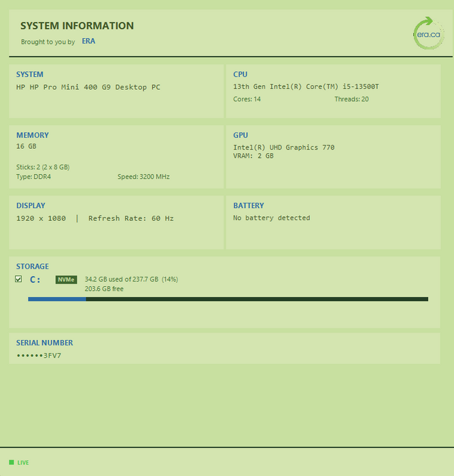
Task: Click 'Threads: 20' value
Action: [351, 99]
